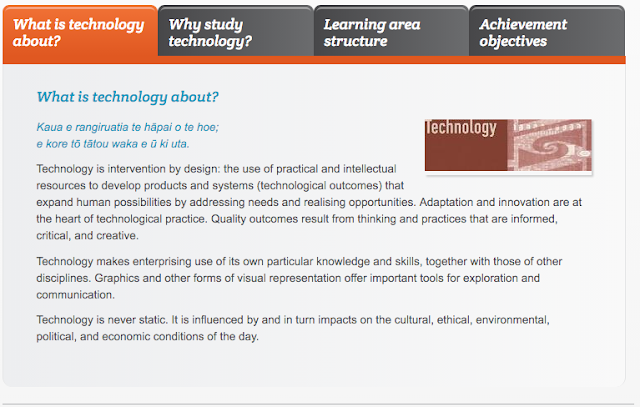Click the sentence "Technology is never static."

click(x=102, y=320)
